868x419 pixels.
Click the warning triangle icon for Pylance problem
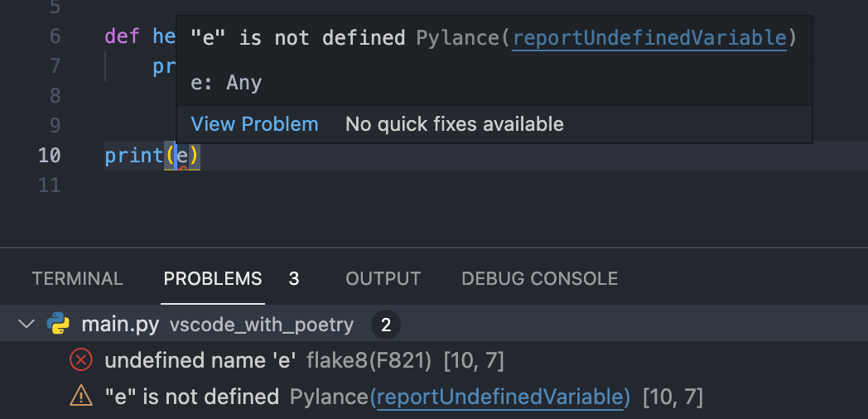click(81, 396)
